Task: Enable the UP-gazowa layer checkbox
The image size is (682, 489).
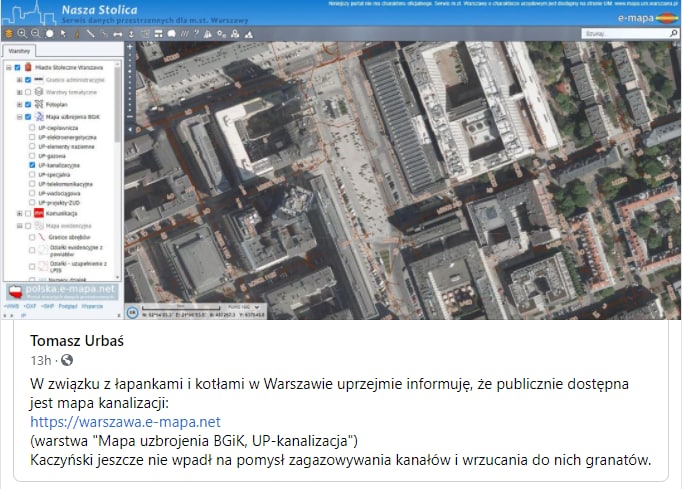Action: pos(32,156)
